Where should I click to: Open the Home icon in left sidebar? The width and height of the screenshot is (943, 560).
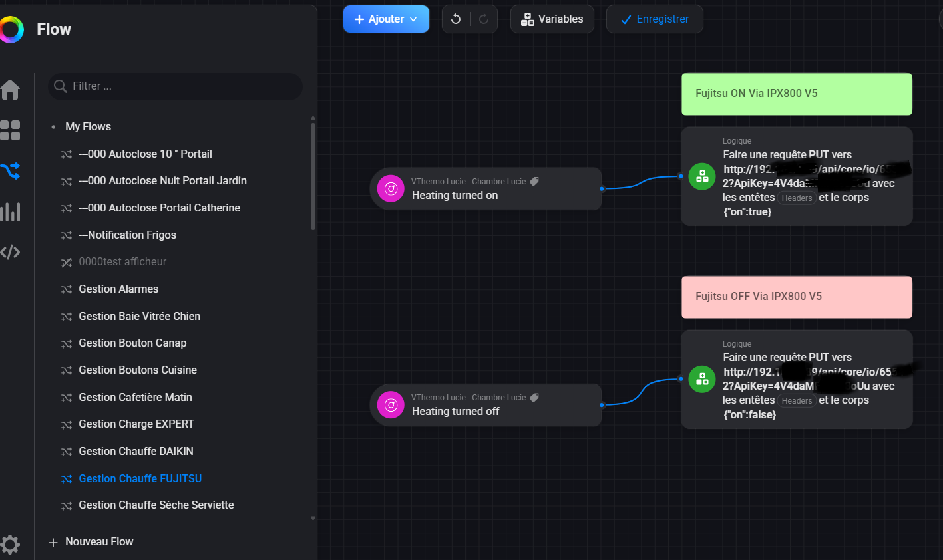pos(10,89)
